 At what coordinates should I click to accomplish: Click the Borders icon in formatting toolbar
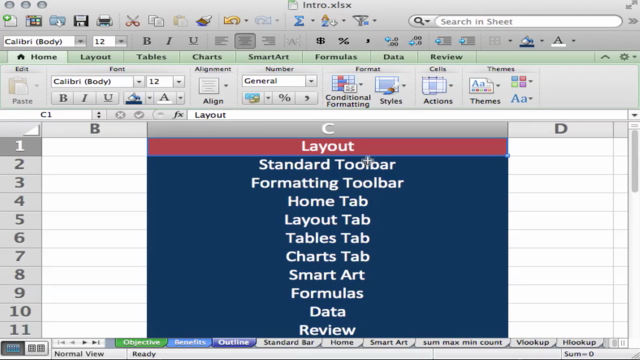495,41
